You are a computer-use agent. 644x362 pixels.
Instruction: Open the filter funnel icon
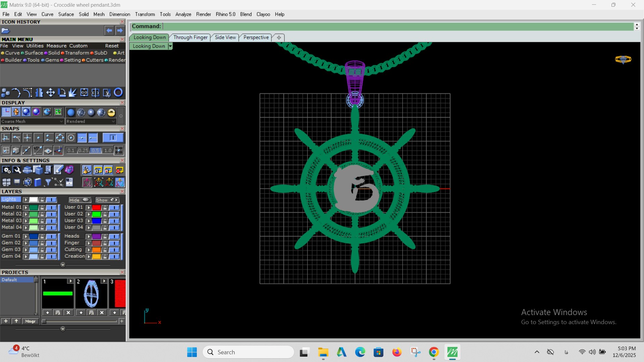(48, 182)
